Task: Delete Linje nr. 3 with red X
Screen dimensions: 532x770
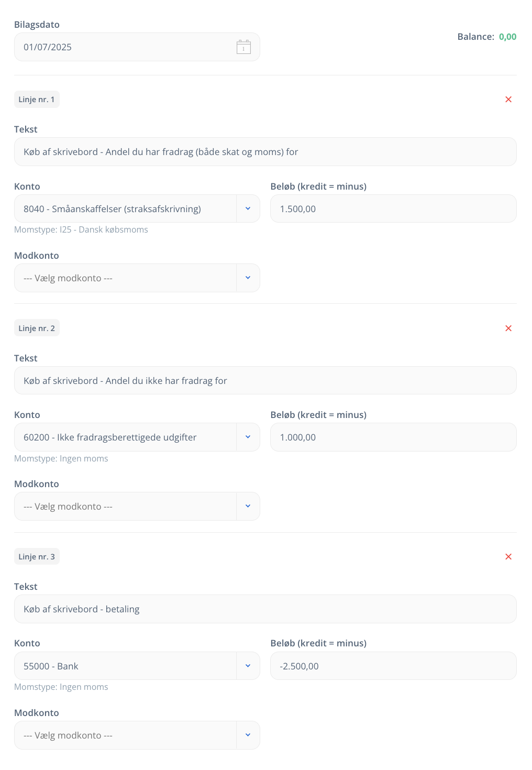Action: coord(508,557)
